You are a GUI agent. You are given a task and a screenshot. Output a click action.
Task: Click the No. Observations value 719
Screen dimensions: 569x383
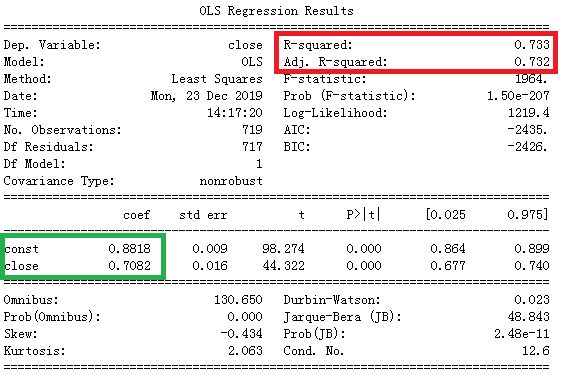(252, 130)
